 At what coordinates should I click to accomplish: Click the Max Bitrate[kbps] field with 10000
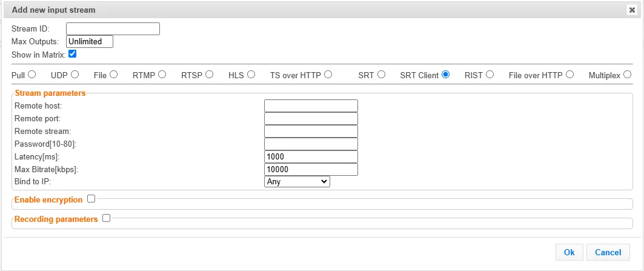click(x=311, y=169)
